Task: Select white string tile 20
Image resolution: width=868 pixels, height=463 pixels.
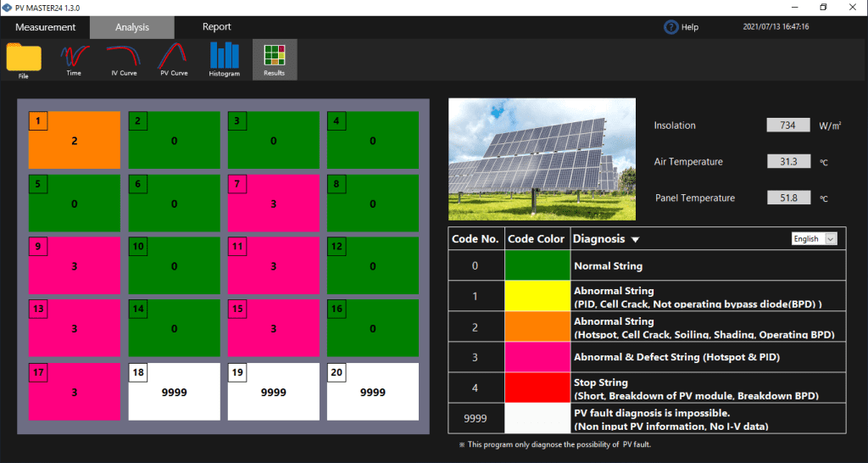Action: 373,392
